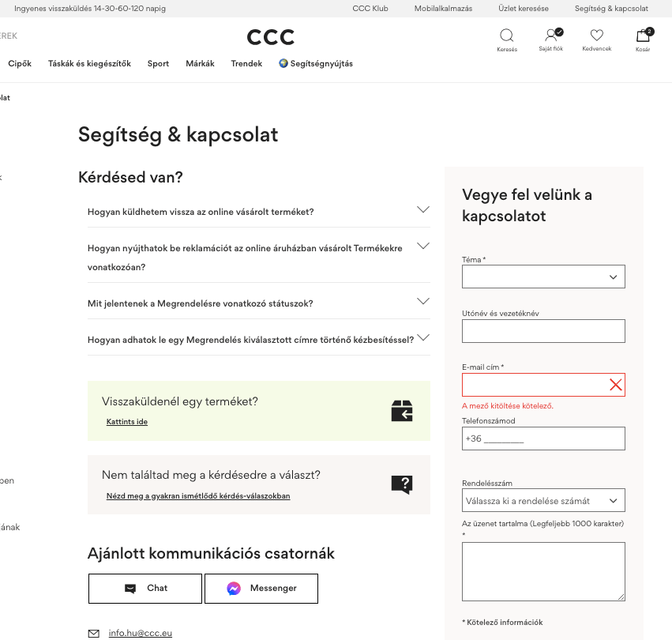Click the CCC logo

click(x=270, y=37)
